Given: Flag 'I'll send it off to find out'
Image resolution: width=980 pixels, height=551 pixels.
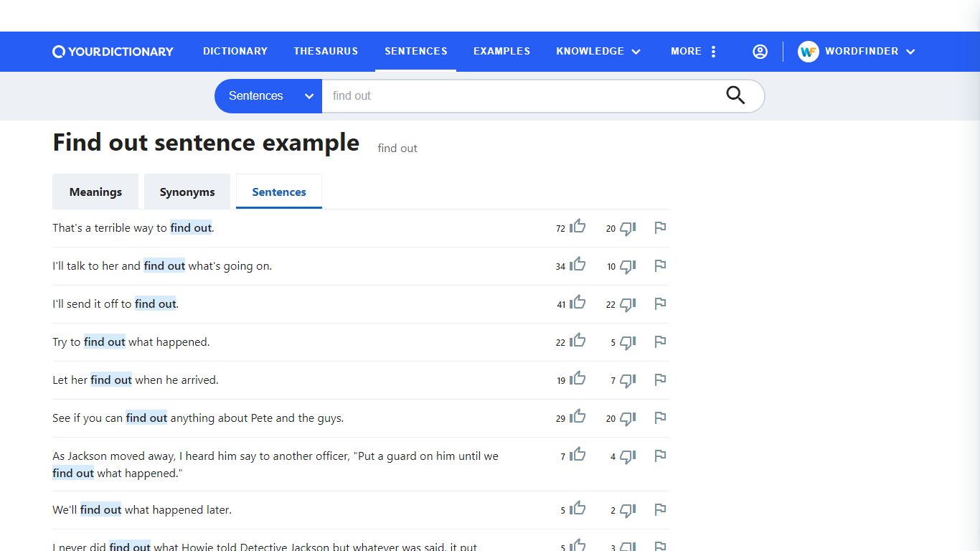Looking at the screenshot, I should point(660,304).
